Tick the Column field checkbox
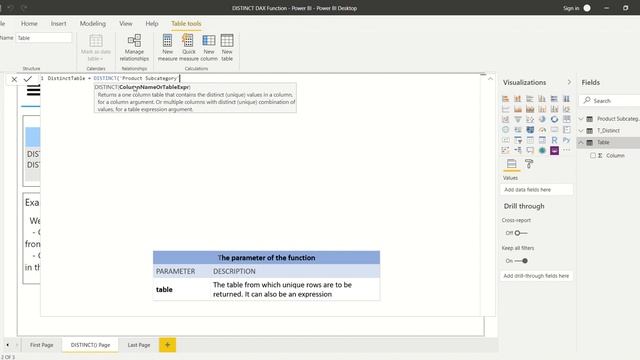The image size is (640, 360). (593, 156)
